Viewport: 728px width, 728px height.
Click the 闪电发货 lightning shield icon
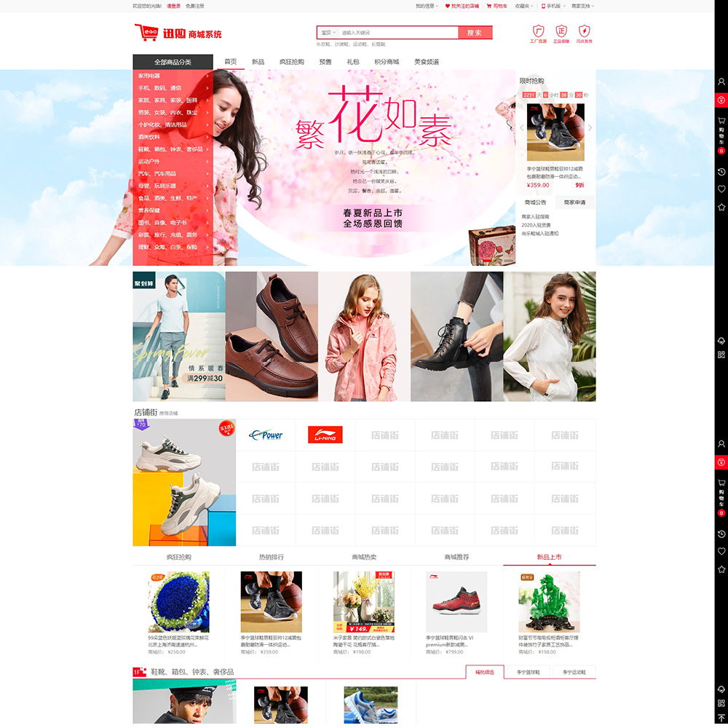584,33
